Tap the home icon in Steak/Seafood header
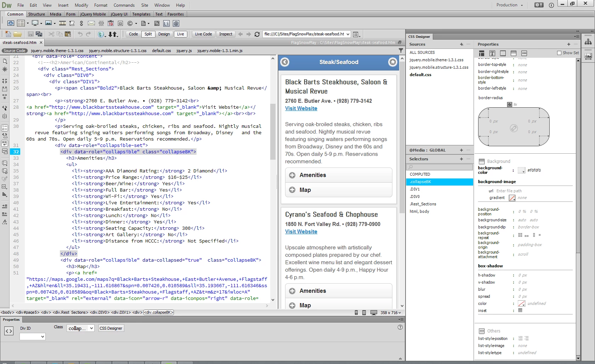This screenshot has width=595, height=364. click(x=393, y=62)
